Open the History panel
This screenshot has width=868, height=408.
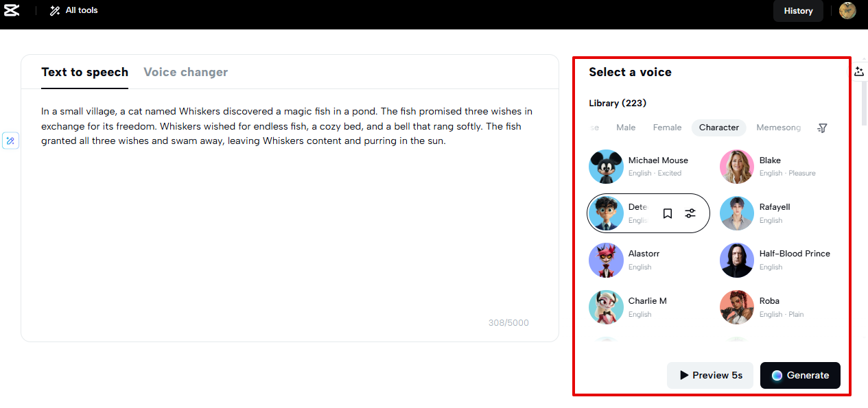point(798,10)
